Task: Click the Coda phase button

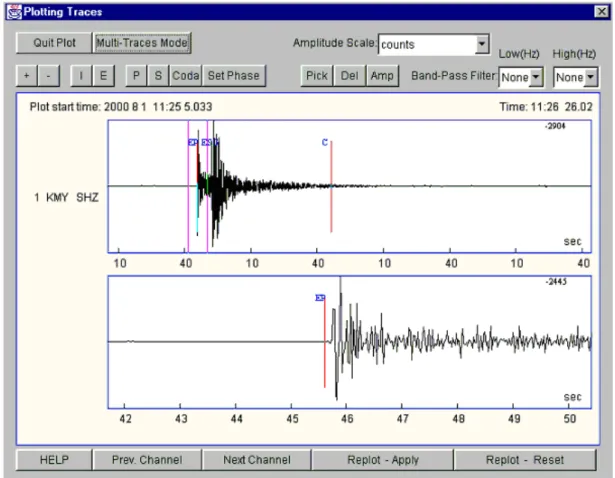Action: coord(186,76)
